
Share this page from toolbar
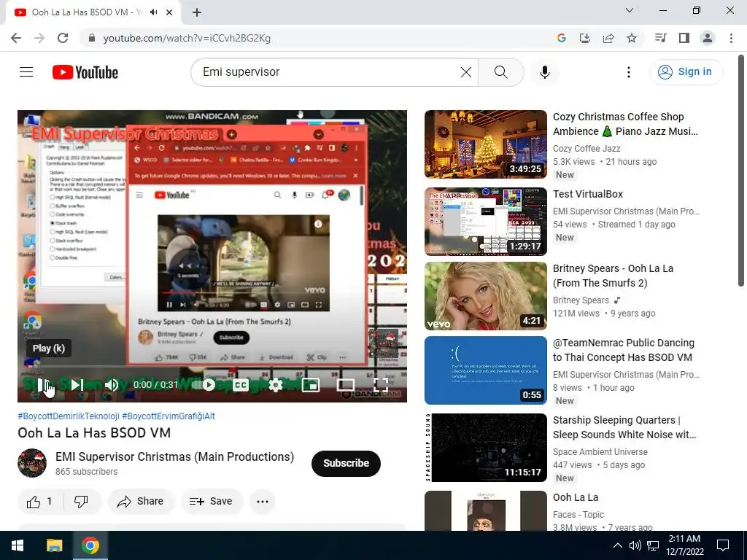coord(608,38)
